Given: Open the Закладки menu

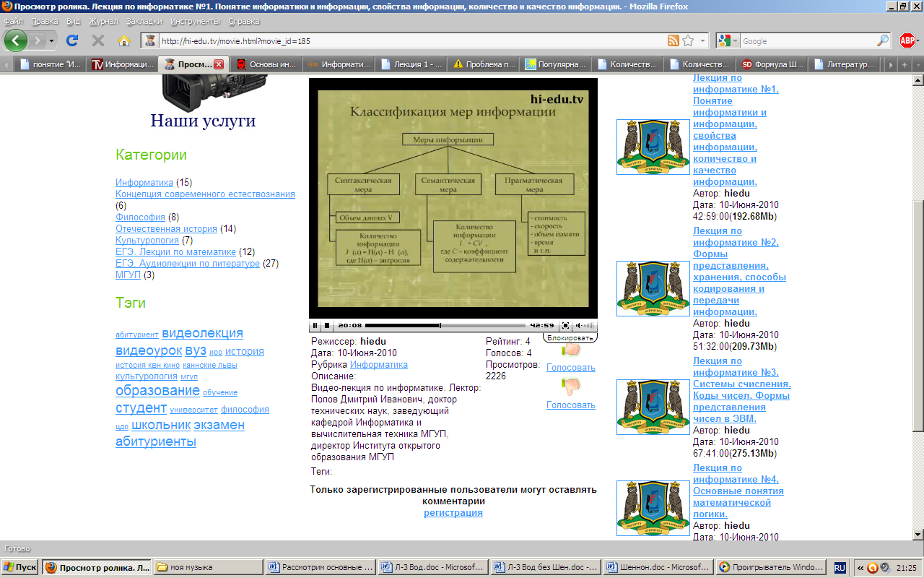Looking at the screenshot, I should [144, 21].
